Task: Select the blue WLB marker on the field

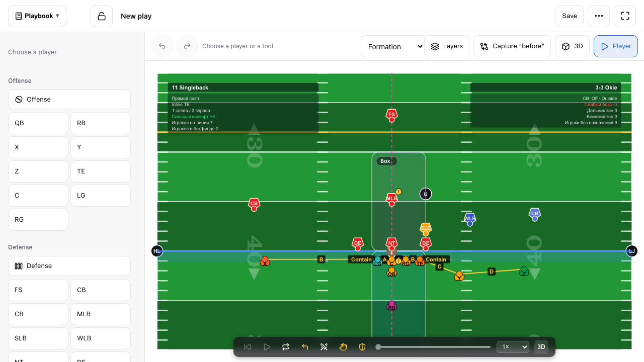Action: 470,219
